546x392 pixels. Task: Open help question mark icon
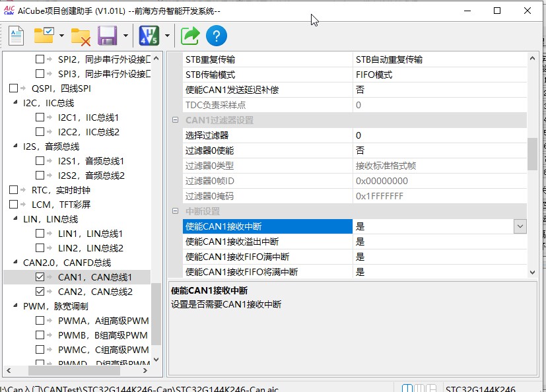click(x=217, y=36)
